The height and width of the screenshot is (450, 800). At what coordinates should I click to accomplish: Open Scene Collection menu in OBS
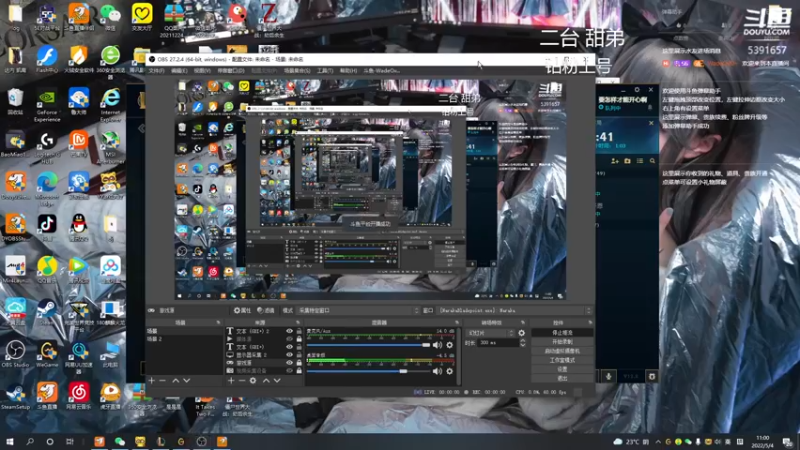click(297, 71)
